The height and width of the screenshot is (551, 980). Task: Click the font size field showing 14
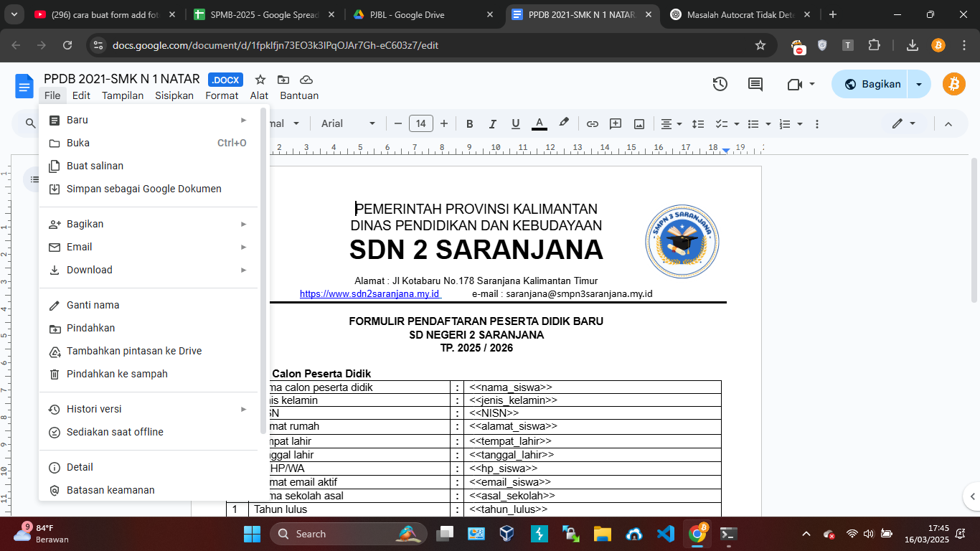pyautogui.click(x=421, y=123)
